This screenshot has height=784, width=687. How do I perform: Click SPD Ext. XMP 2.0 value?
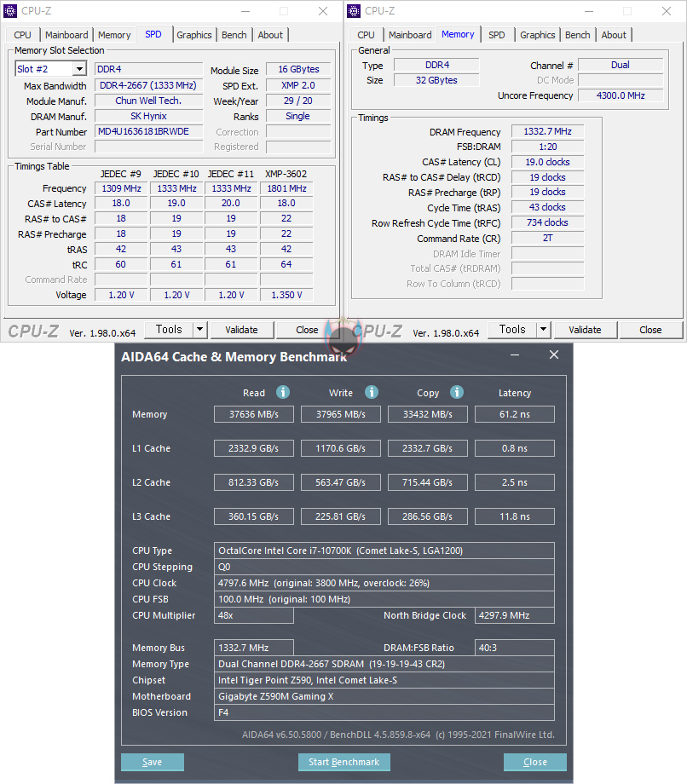coord(298,85)
